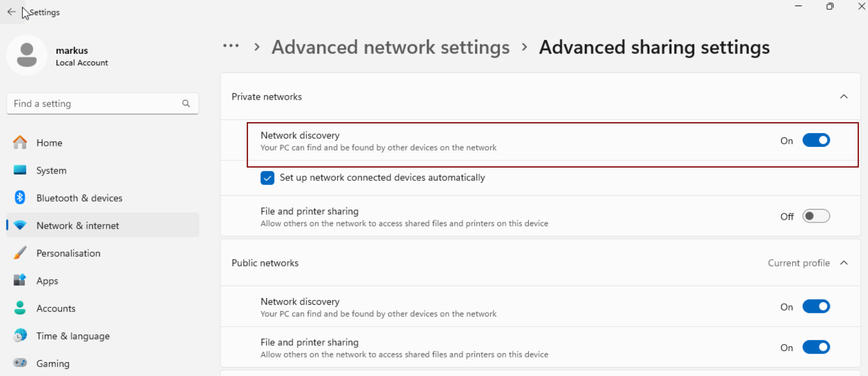Click the search magnifier icon

pos(186,104)
